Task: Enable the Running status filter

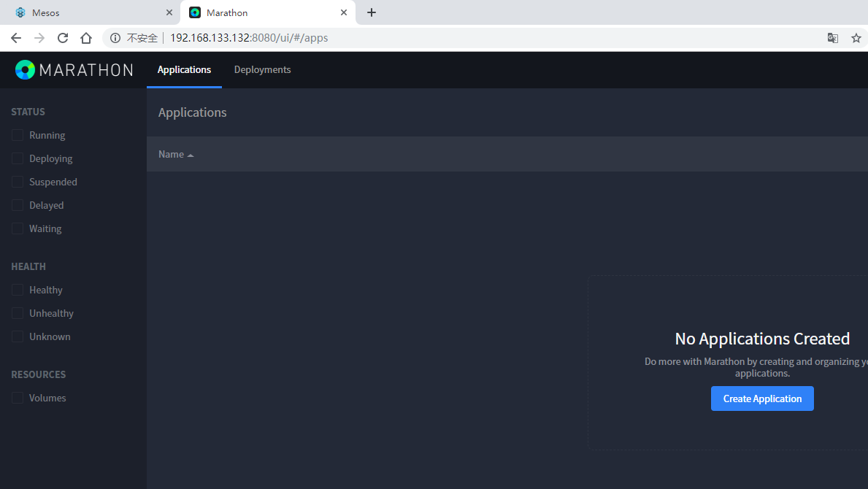Action: pos(18,136)
